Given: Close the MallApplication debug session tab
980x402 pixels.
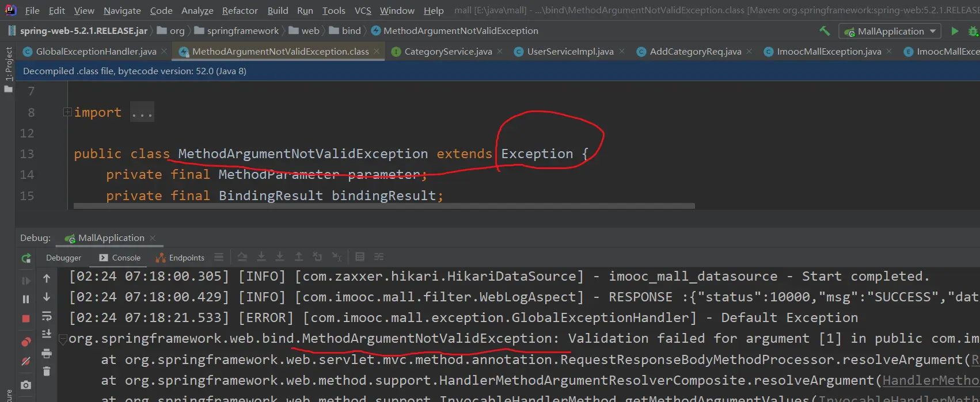Looking at the screenshot, I should [x=153, y=238].
